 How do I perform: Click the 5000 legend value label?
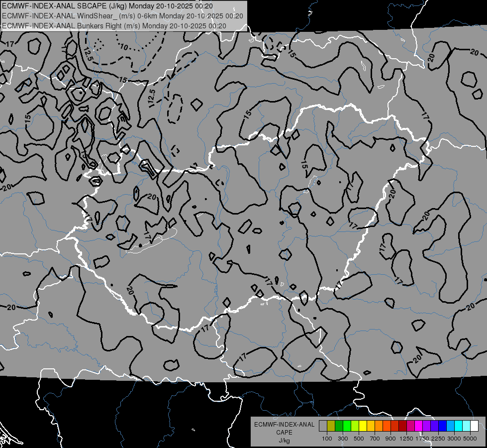pyautogui.click(x=470, y=439)
